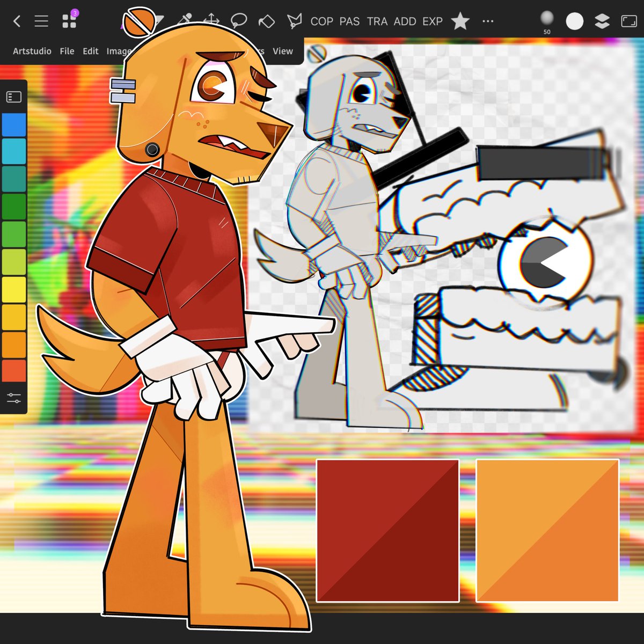
Task: Open the Image menu
Action: point(119,51)
